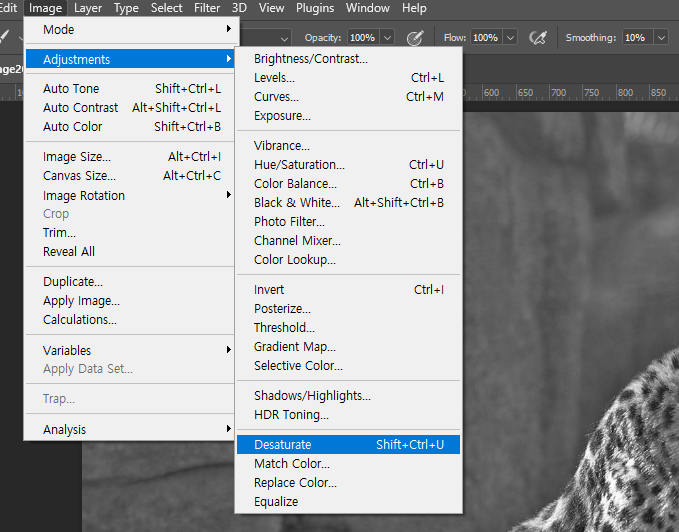Click the Smoothing 10% input field

tap(638, 38)
